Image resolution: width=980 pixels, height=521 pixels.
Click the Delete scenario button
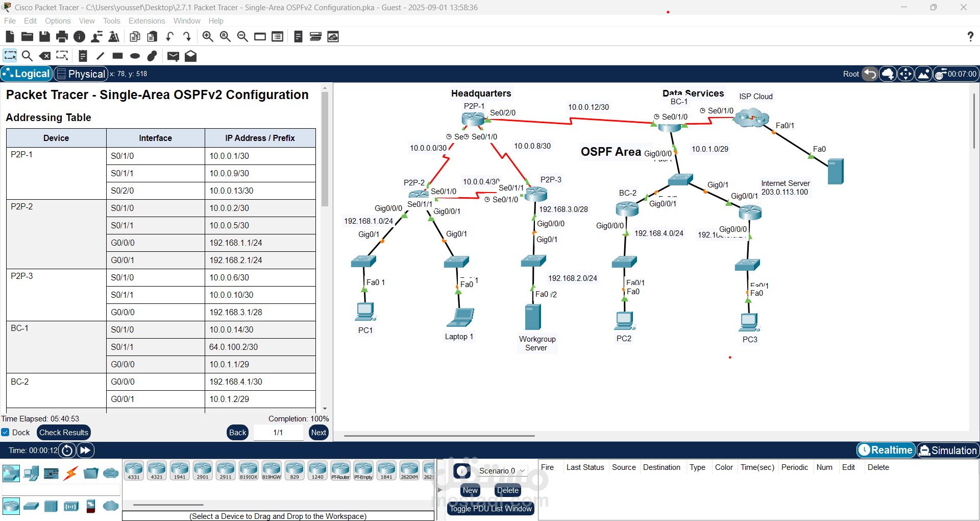tap(508, 490)
